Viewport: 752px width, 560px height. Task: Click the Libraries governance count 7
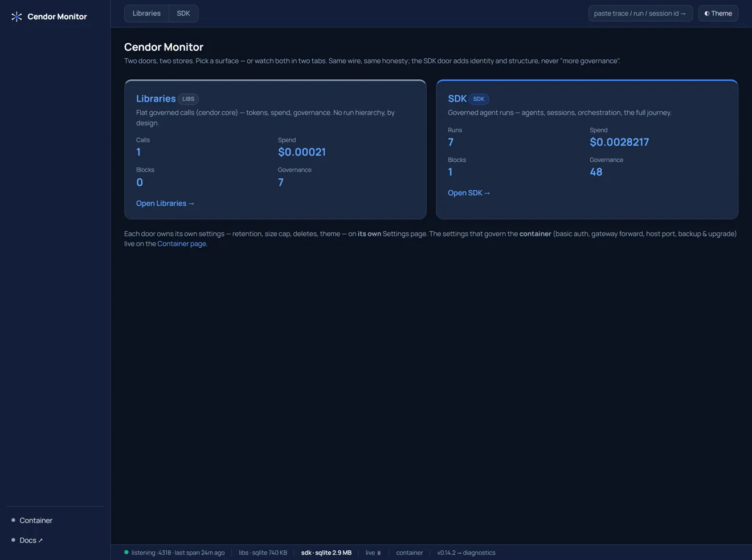[x=280, y=182]
